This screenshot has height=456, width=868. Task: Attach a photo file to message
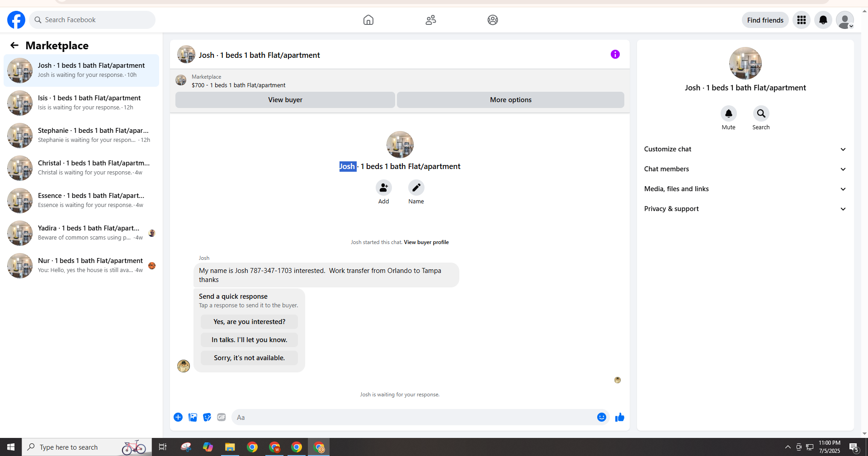pos(193,417)
